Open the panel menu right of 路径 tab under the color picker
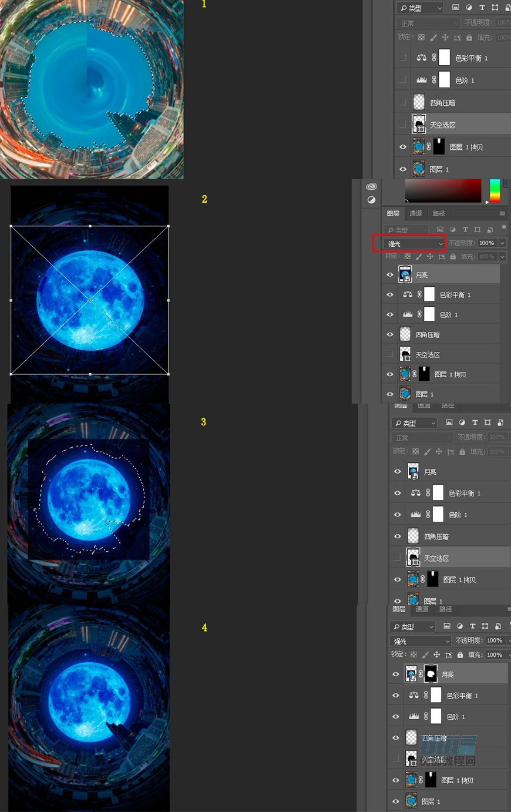The width and height of the screenshot is (511, 812). point(502,213)
